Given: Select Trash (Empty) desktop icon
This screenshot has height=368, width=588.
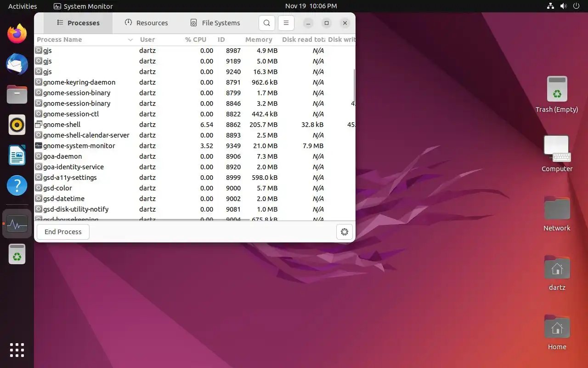Looking at the screenshot, I should 557,94.
